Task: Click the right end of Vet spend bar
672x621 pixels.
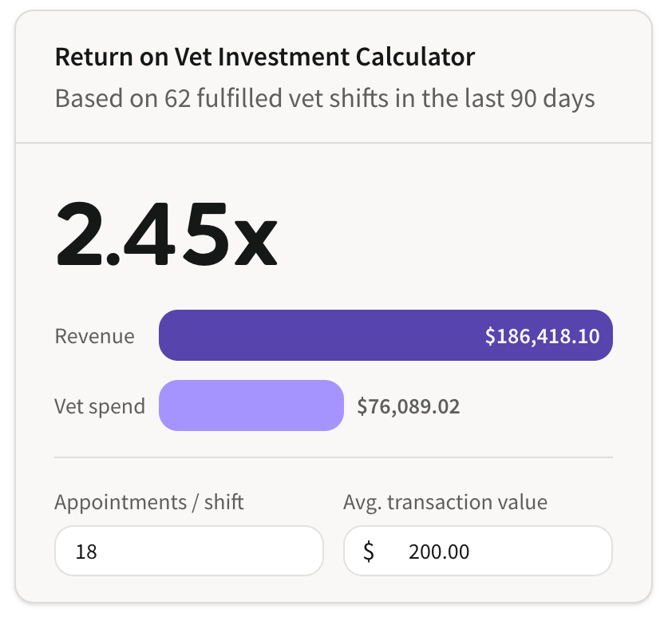Action: tap(337, 405)
